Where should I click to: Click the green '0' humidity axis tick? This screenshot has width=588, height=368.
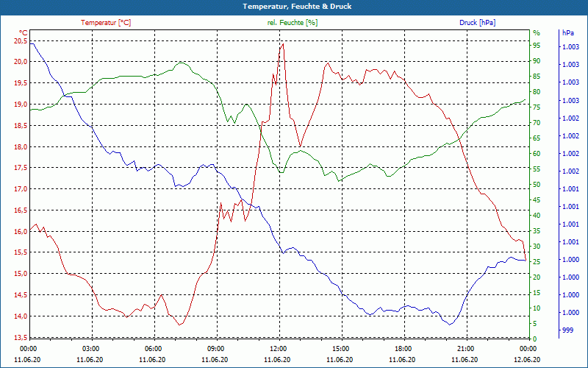535,339
